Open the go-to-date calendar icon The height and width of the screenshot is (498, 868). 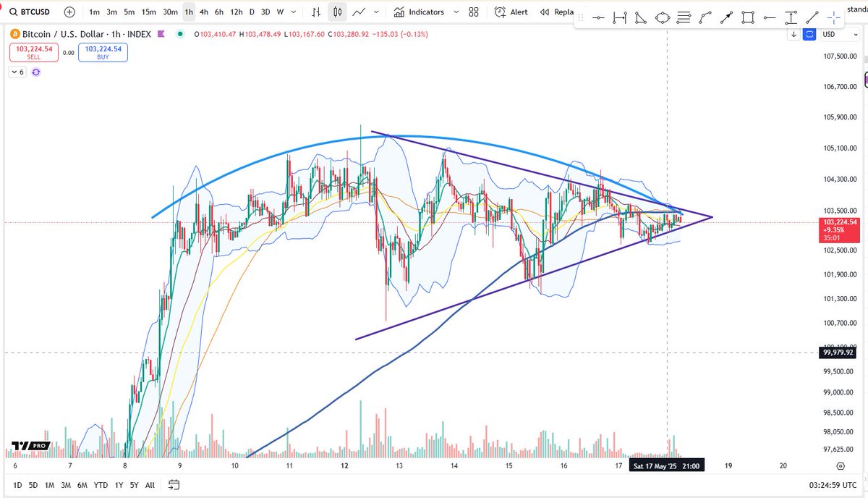click(x=174, y=484)
